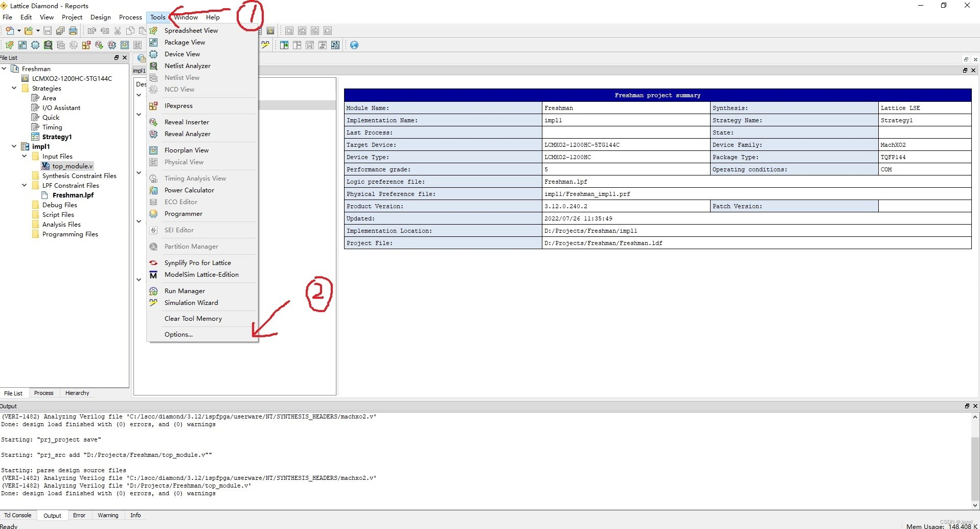Click the Stop process square toolbar icon
The width and height of the screenshot is (980, 529).
click(x=328, y=31)
